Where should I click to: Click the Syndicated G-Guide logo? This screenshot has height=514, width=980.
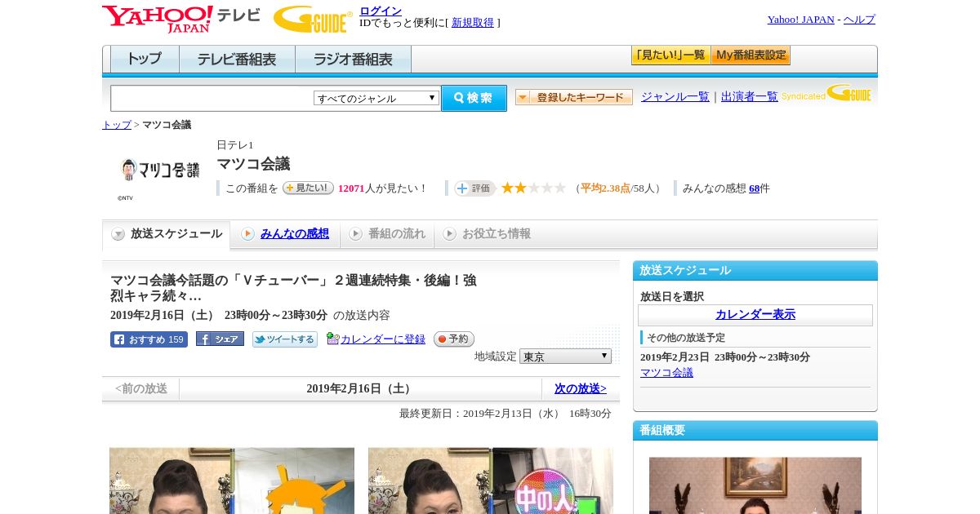click(826, 94)
